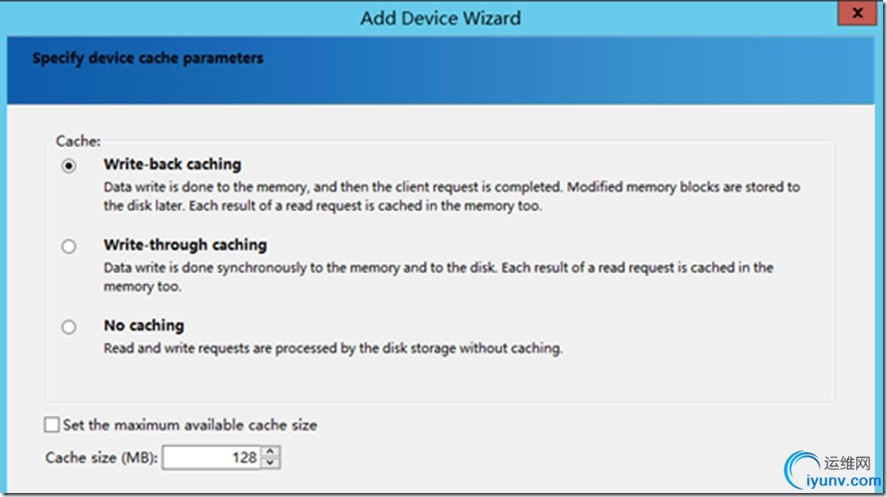Enable Set the maximum available cache size
This screenshot has width=887, height=497.
pos(52,425)
